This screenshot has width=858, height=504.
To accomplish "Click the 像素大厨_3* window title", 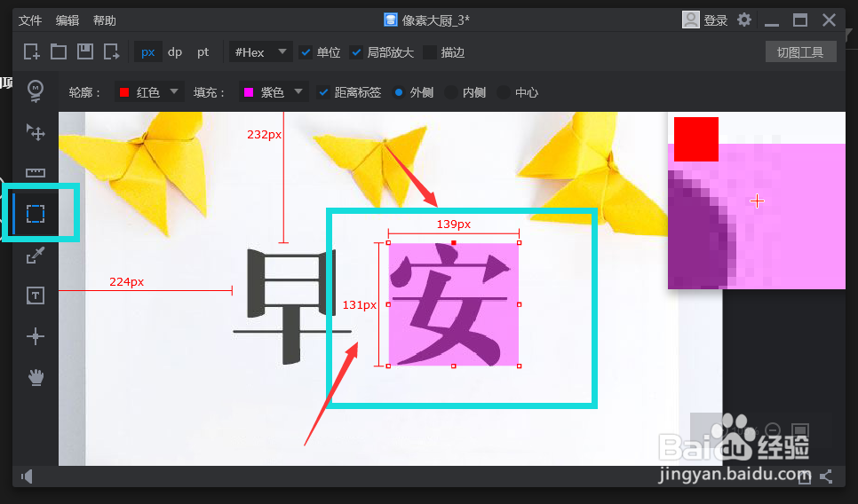I will point(435,20).
